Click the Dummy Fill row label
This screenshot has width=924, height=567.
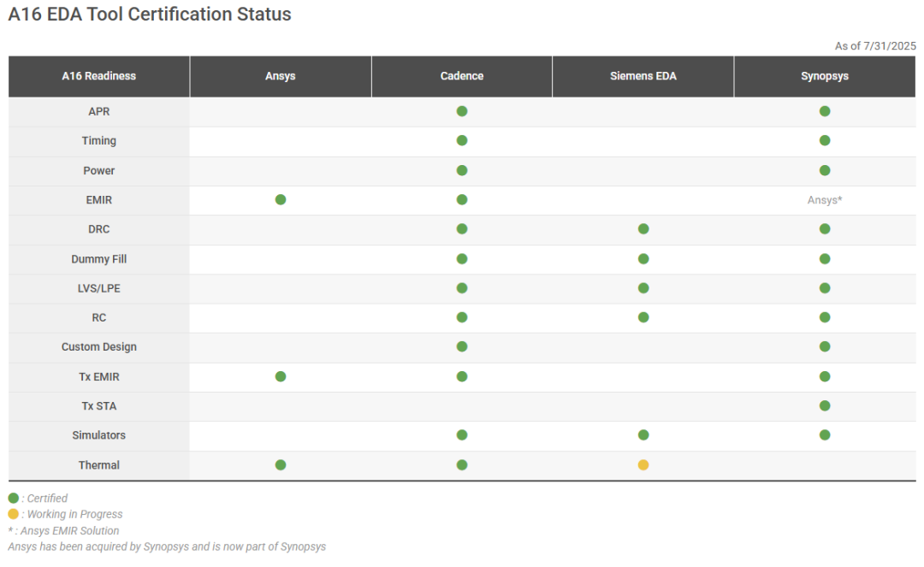coord(99,258)
